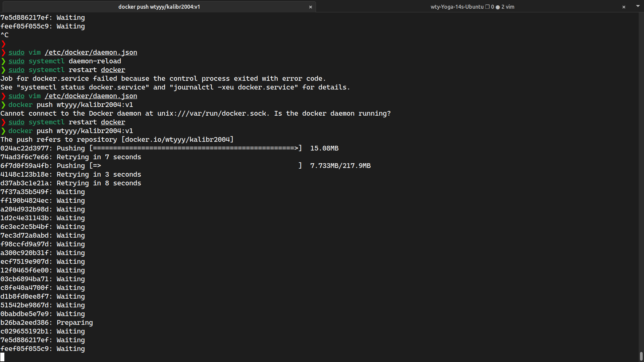Click "7.733MB/217.9MB" progress value

[x=340, y=166]
